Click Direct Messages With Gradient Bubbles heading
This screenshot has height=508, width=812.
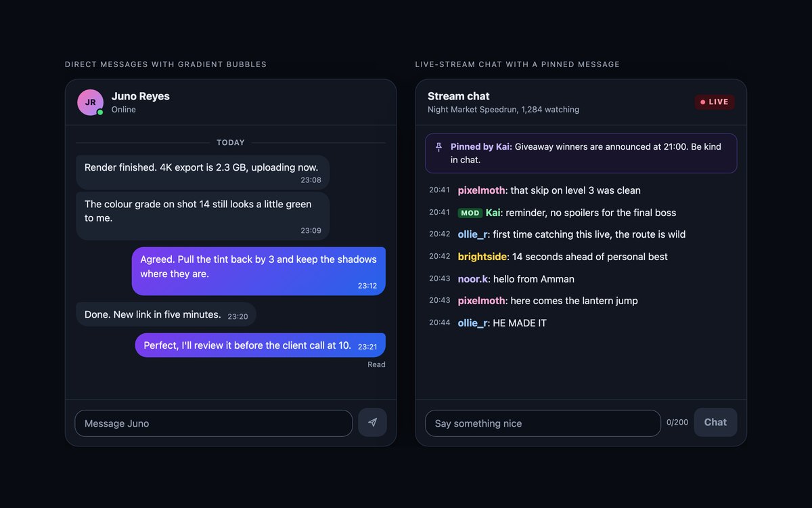pos(166,64)
